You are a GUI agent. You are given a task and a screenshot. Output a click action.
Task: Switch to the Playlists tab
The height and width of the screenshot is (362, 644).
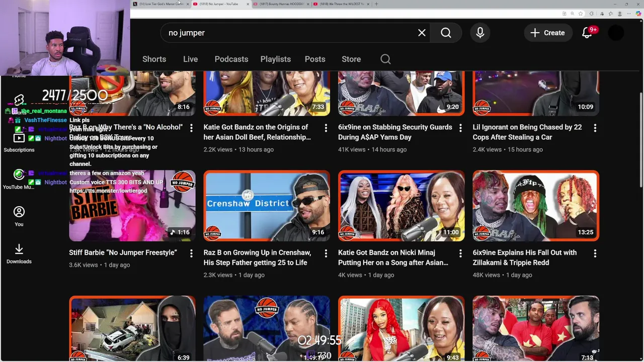(x=276, y=59)
